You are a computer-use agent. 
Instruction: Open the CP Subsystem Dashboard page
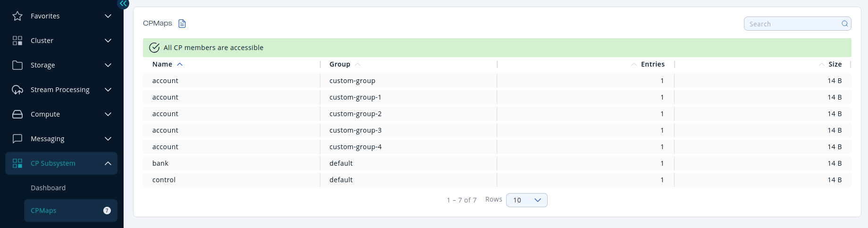point(48,188)
